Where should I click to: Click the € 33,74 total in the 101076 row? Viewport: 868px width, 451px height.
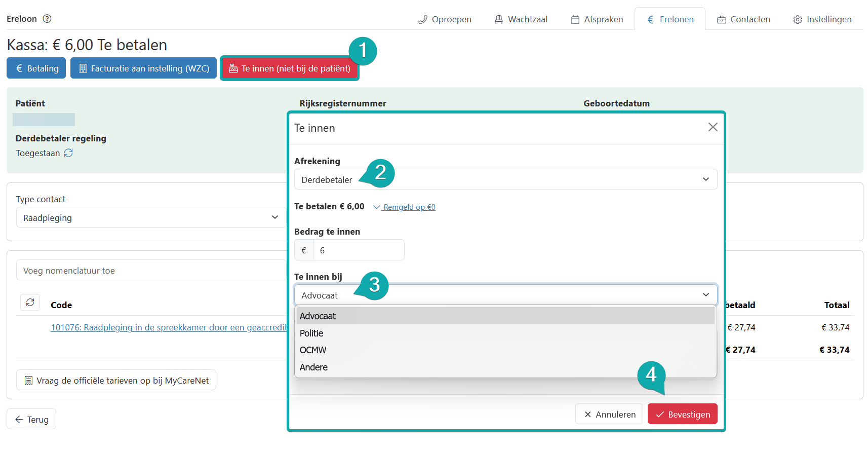[x=835, y=327]
